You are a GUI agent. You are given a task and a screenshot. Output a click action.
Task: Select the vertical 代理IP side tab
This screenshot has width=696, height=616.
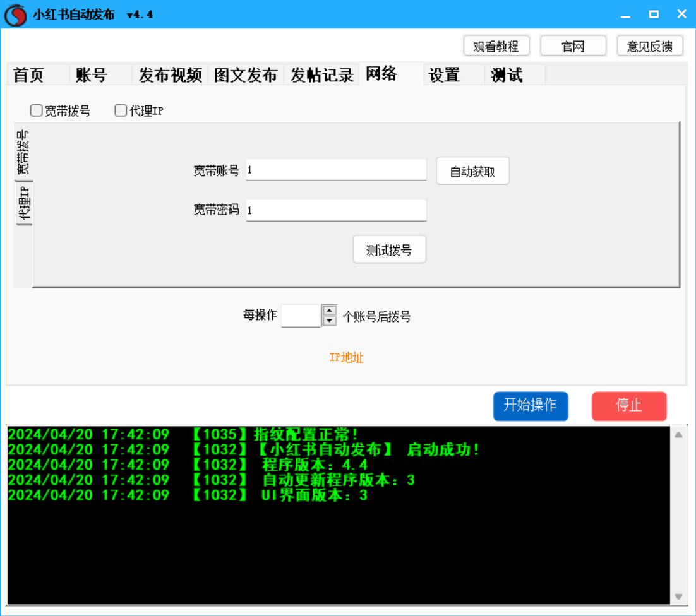[x=24, y=204]
